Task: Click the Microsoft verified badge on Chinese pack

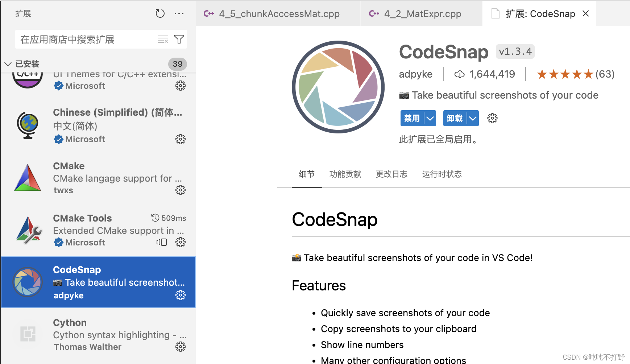Action: click(58, 139)
